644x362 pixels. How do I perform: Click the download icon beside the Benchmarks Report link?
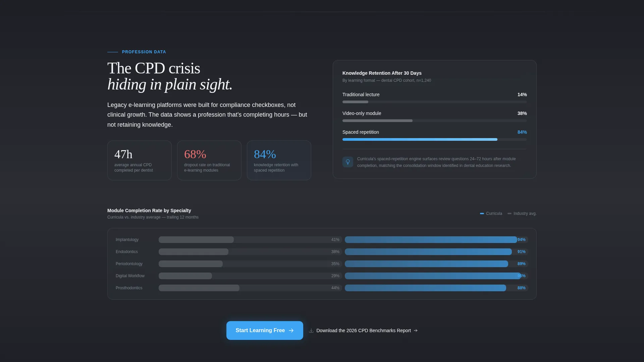[x=311, y=330]
